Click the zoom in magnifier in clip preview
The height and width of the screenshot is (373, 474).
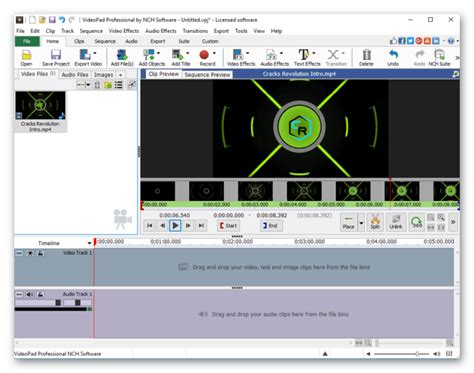tap(441, 218)
